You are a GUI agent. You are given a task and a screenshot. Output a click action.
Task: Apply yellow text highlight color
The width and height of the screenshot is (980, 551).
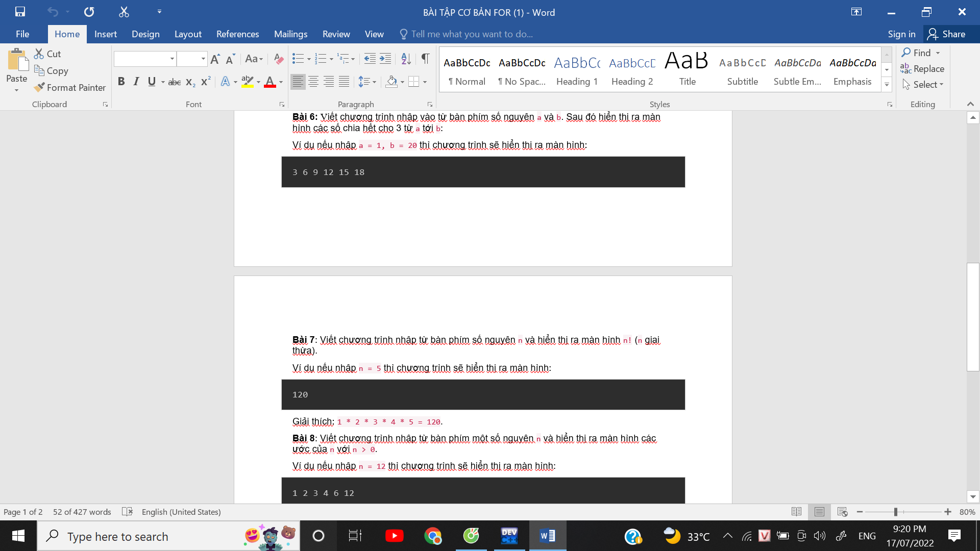pyautogui.click(x=248, y=82)
